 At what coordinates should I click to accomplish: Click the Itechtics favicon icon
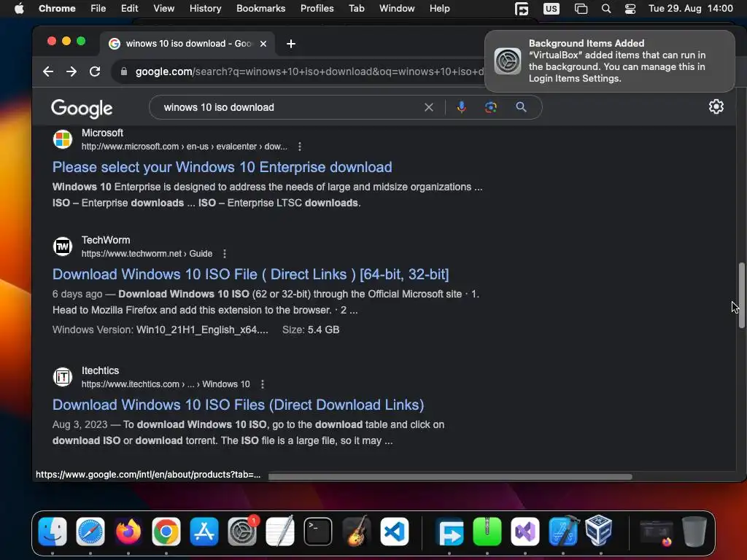coord(63,377)
